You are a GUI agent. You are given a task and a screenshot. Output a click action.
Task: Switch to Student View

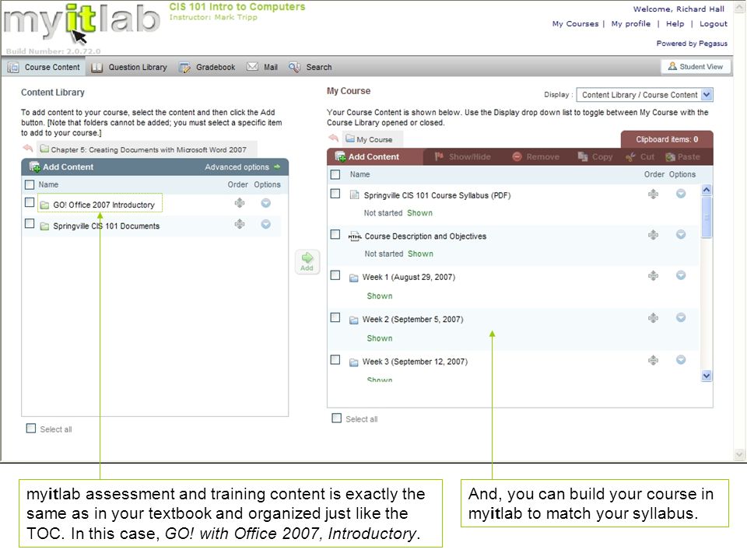(x=696, y=67)
